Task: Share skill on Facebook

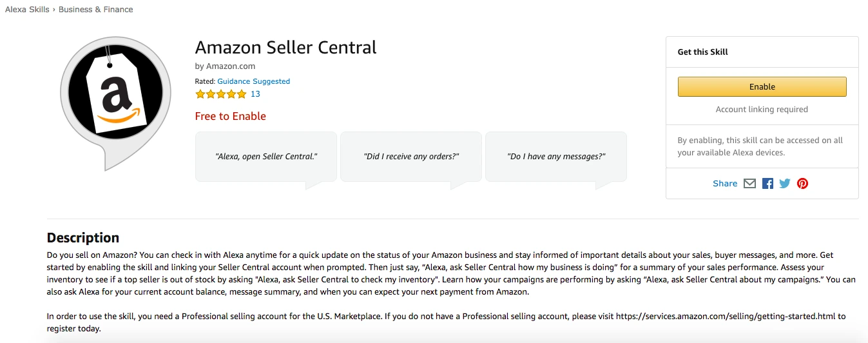Action: 767,184
